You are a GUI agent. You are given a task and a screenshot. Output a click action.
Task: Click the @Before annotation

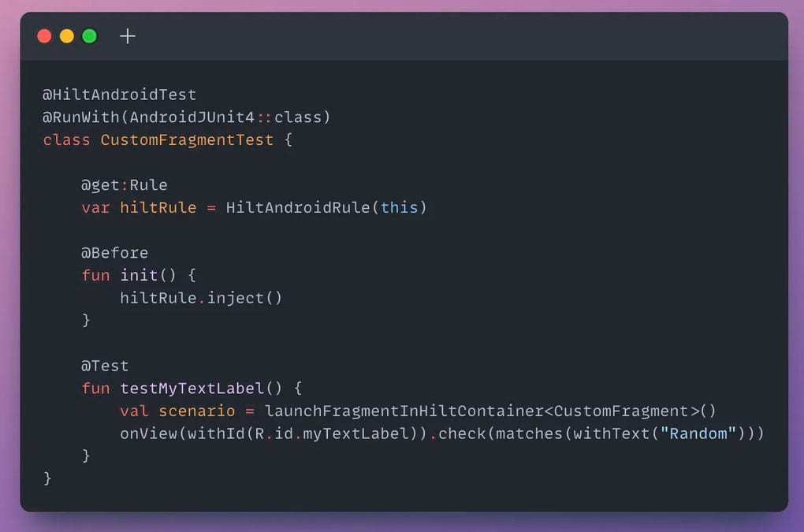[x=115, y=253]
